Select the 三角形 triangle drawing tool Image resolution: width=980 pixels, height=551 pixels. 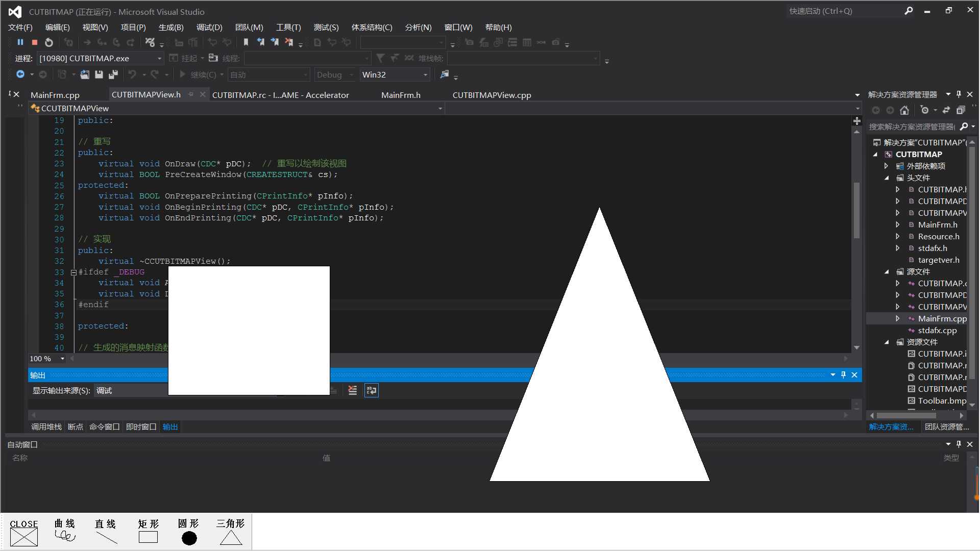231,532
